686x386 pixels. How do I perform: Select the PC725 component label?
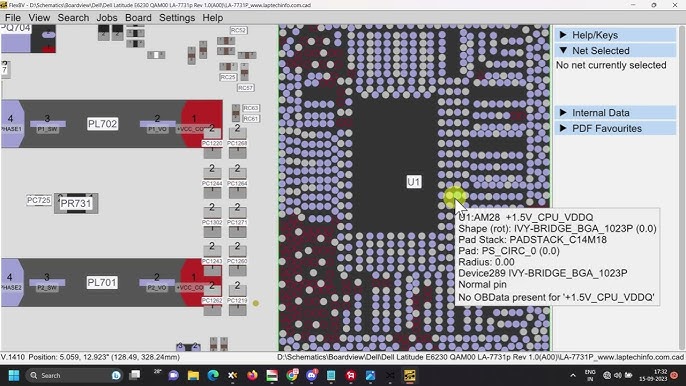[x=39, y=200]
